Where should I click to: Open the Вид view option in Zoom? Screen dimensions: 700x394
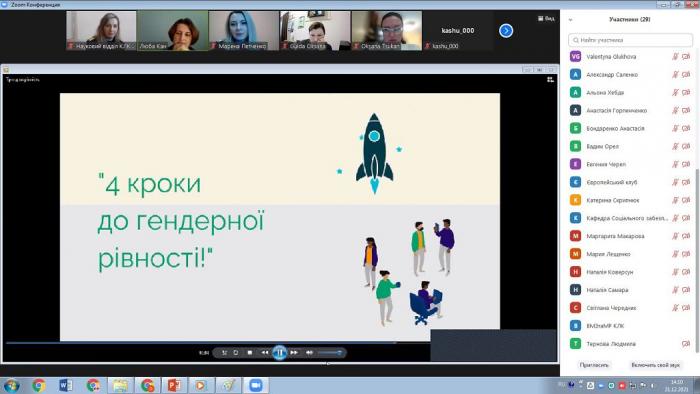tap(546, 18)
